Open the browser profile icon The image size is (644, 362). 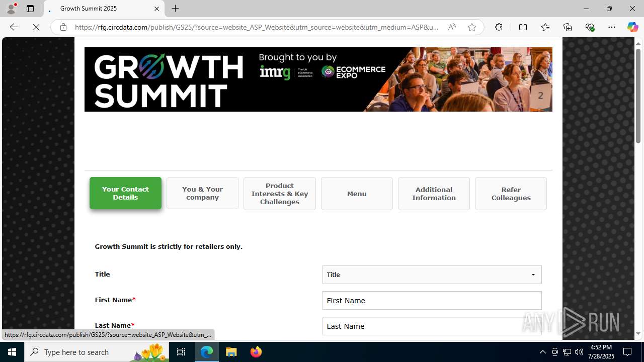point(11,9)
